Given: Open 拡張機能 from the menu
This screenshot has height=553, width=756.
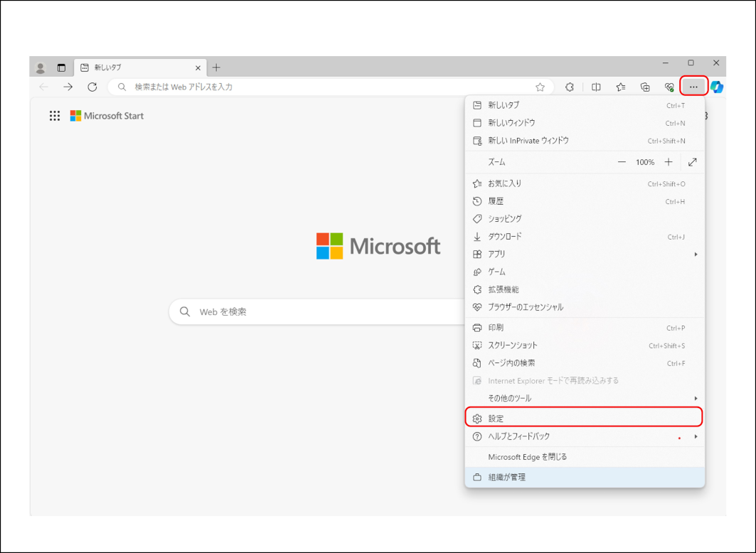Looking at the screenshot, I should (x=585, y=289).
